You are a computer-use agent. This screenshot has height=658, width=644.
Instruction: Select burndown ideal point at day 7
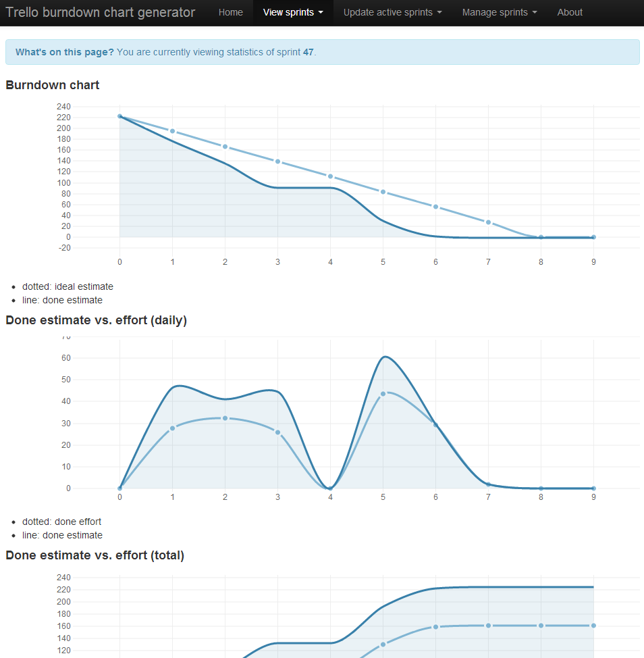(488, 222)
